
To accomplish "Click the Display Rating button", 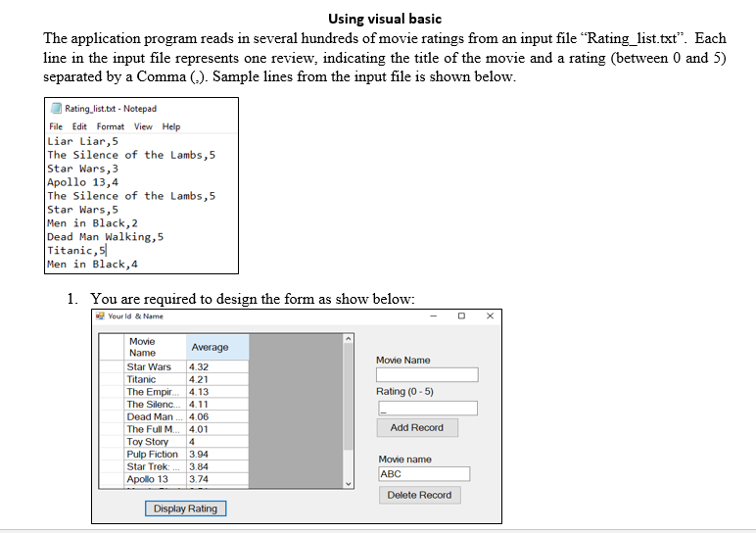I will click(x=186, y=509).
